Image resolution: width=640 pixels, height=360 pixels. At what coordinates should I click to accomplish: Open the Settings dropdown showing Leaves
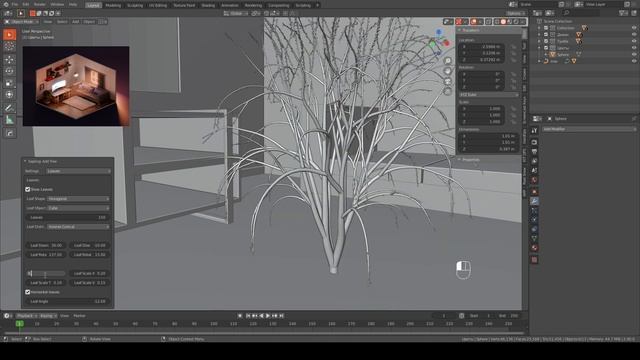tap(78, 171)
